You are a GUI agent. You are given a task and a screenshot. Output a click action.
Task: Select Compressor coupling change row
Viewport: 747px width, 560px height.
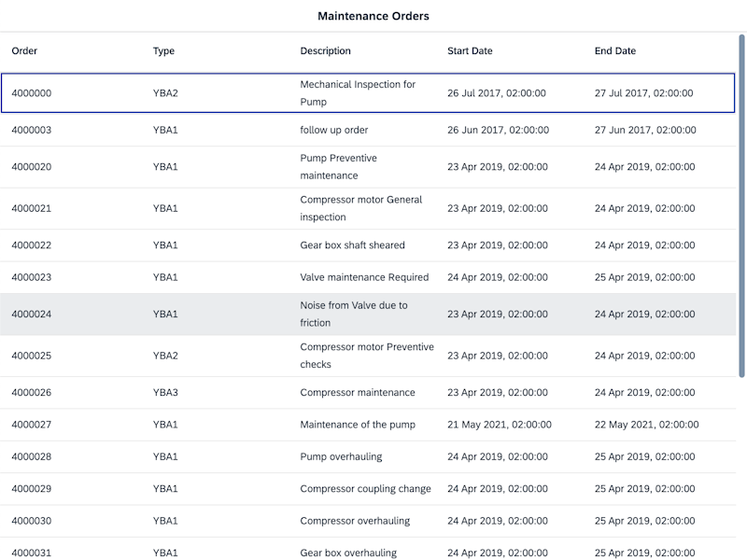[368, 489]
